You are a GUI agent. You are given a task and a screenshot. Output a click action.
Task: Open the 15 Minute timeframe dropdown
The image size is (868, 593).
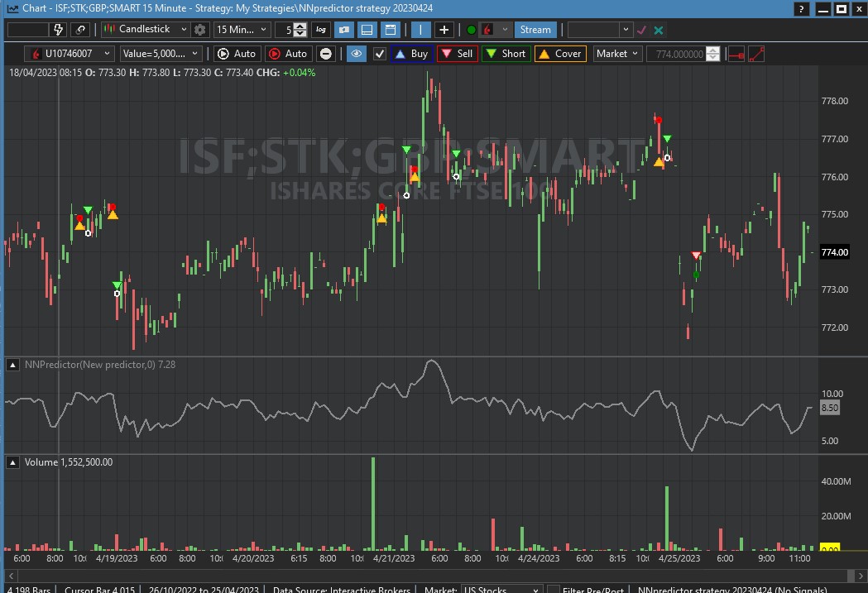click(x=241, y=30)
